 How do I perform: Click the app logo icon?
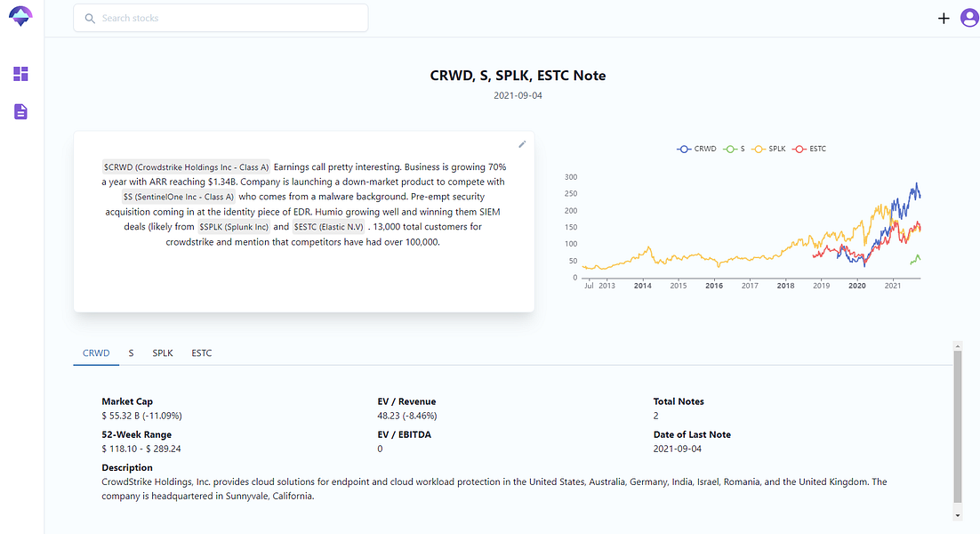coord(20,16)
